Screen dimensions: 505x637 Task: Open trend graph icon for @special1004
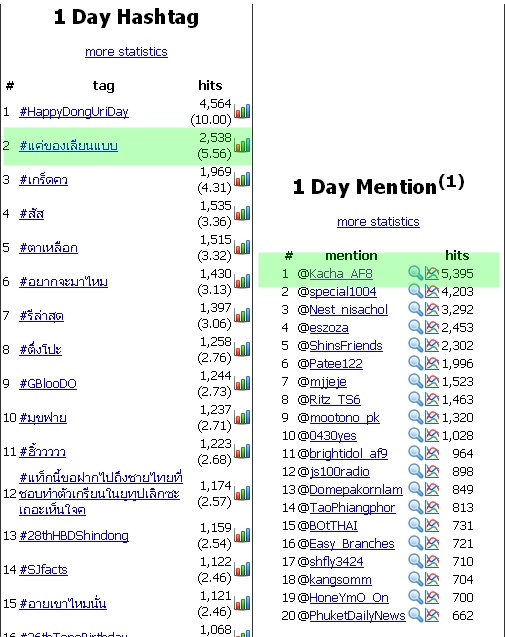point(432,291)
